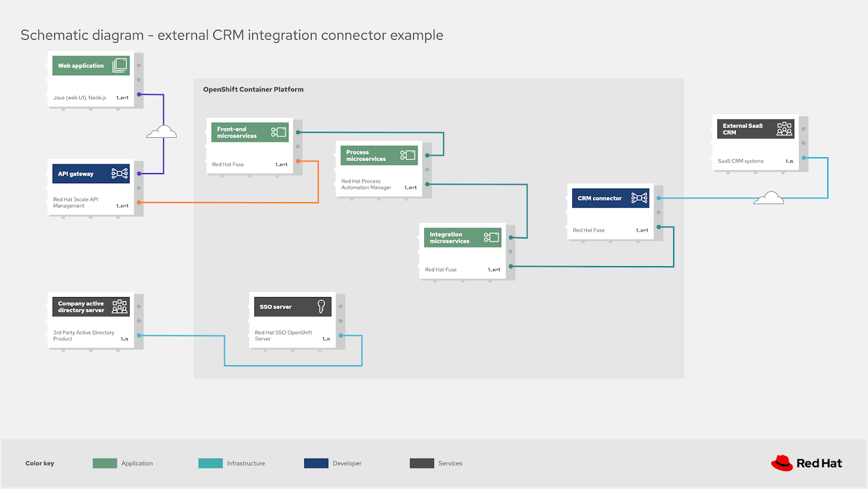The height and width of the screenshot is (489, 868).
Task: Select the teal Infrastructure color swatch
Action: 210,463
